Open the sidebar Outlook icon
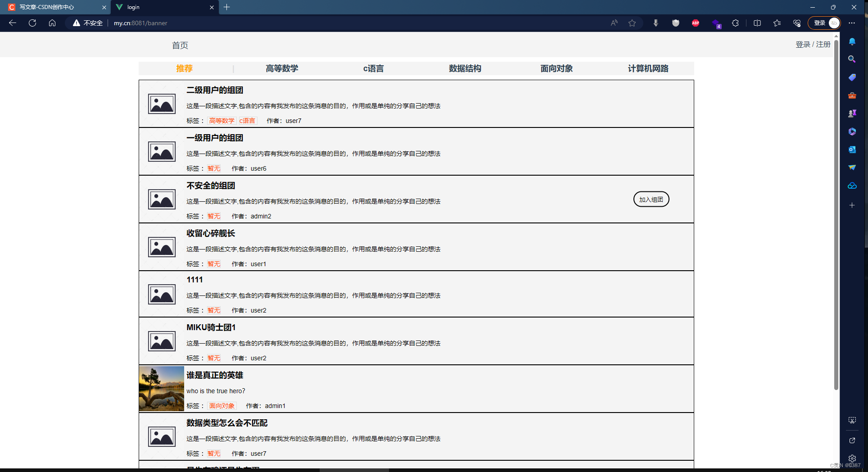This screenshot has height=472, width=868. (x=852, y=150)
